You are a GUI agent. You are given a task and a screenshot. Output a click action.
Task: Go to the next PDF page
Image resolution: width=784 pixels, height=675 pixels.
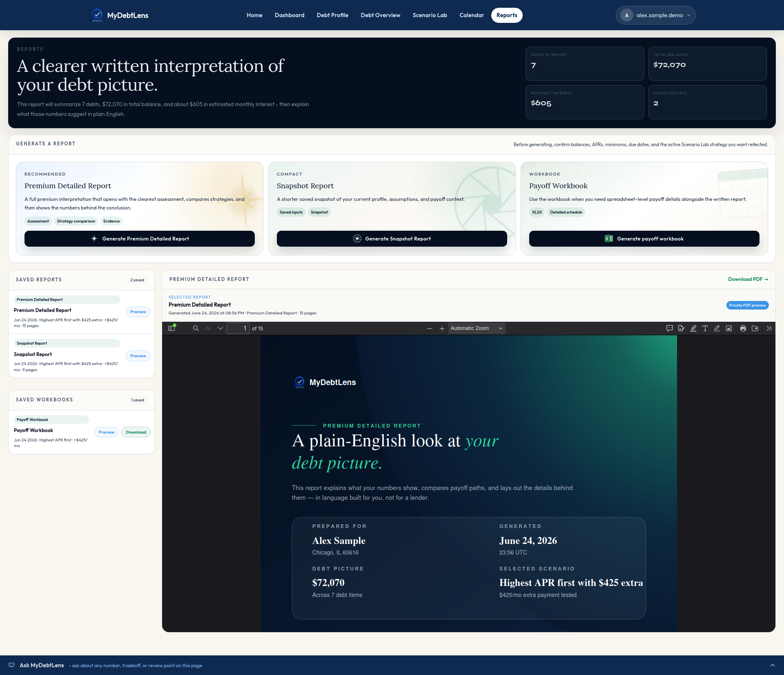pos(220,328)
